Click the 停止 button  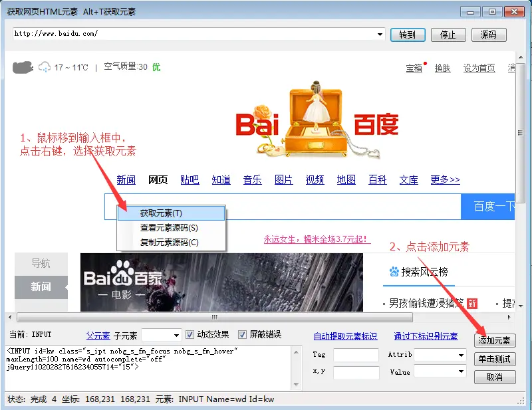(x=448, y=35)
